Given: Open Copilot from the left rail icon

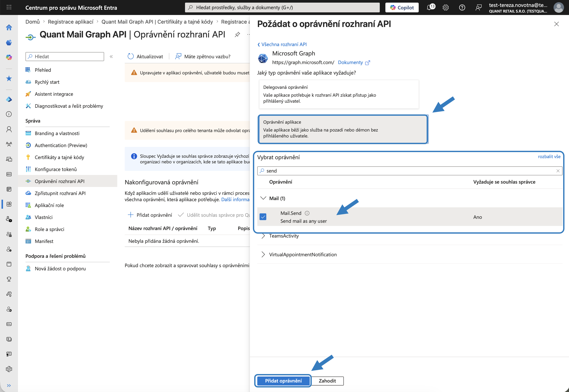Looking at the screenshot, I should point(9,57).
